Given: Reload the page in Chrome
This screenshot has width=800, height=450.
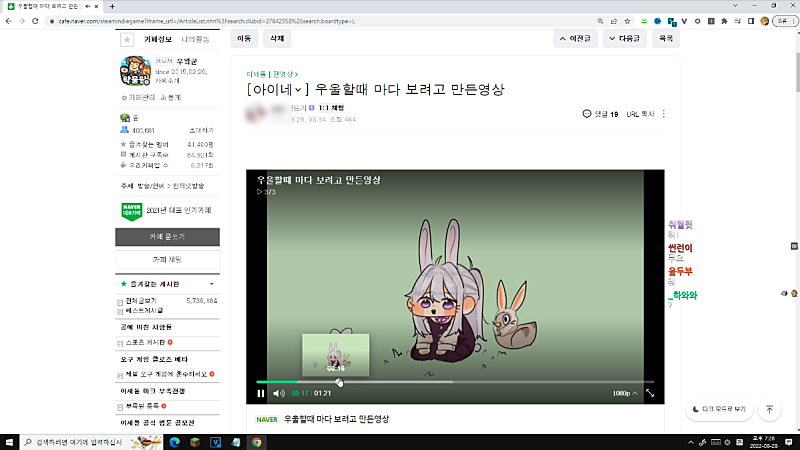Looking at the screenshot, I should point(35,21).
